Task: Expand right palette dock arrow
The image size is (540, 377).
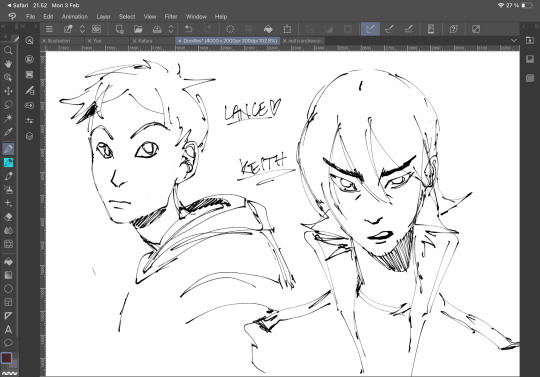Action: (x=525, y=26)
